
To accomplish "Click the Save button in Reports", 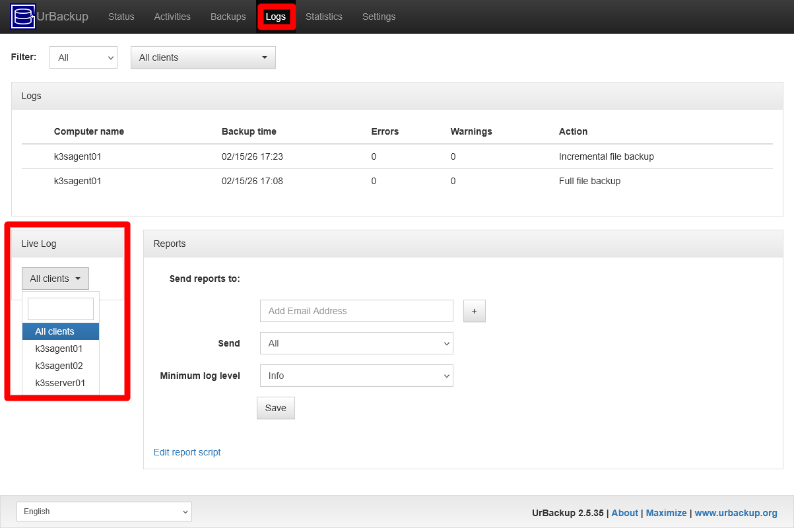I will coord(275,408).
